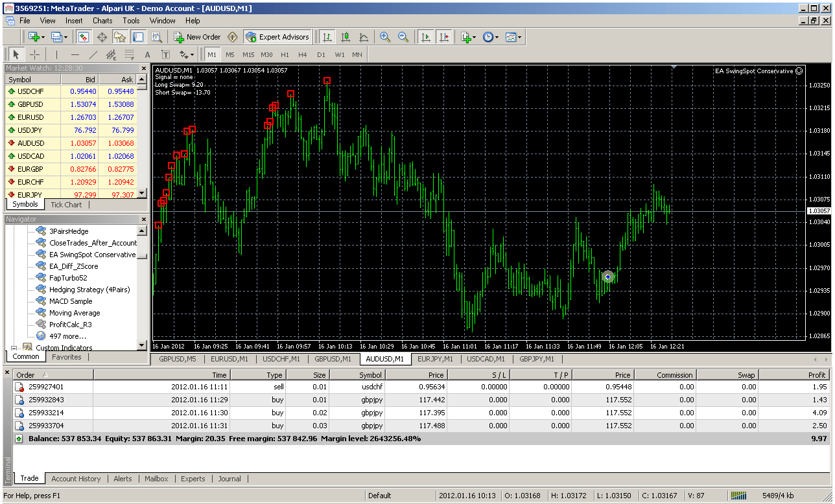
Task: Toggle the Market Watch window button
Action: pyautogui.click(x=83, y=37)
